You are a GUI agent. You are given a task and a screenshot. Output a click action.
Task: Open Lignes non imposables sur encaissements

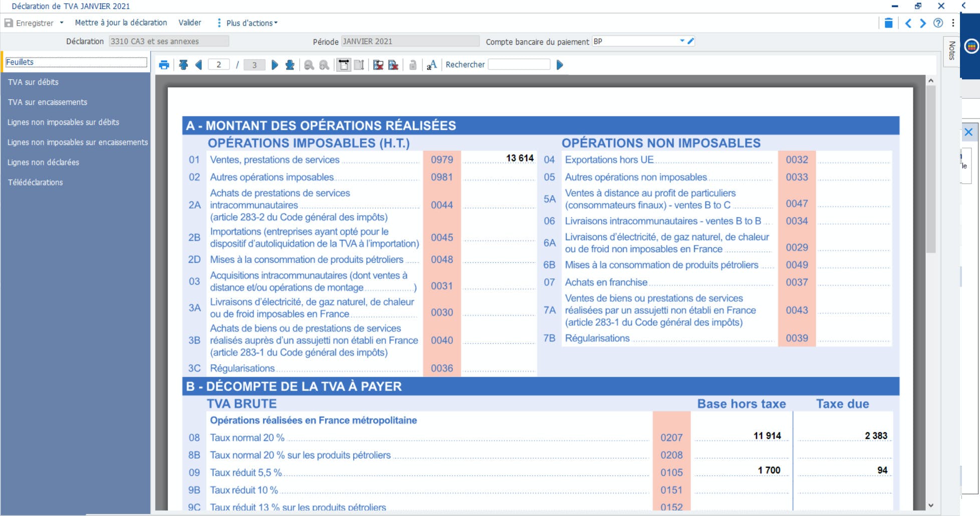[78, 142]
